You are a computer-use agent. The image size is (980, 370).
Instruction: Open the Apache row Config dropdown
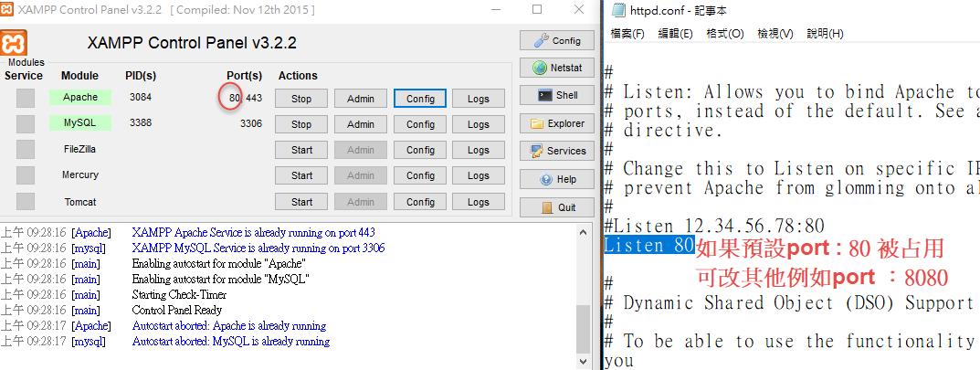pos(420,99)
